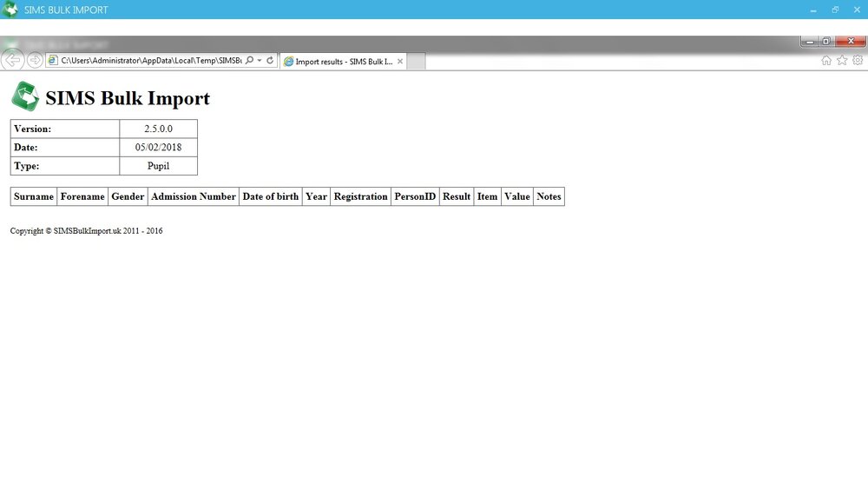Click the Admission Number column header
The image size is (868, 490).
194,196
